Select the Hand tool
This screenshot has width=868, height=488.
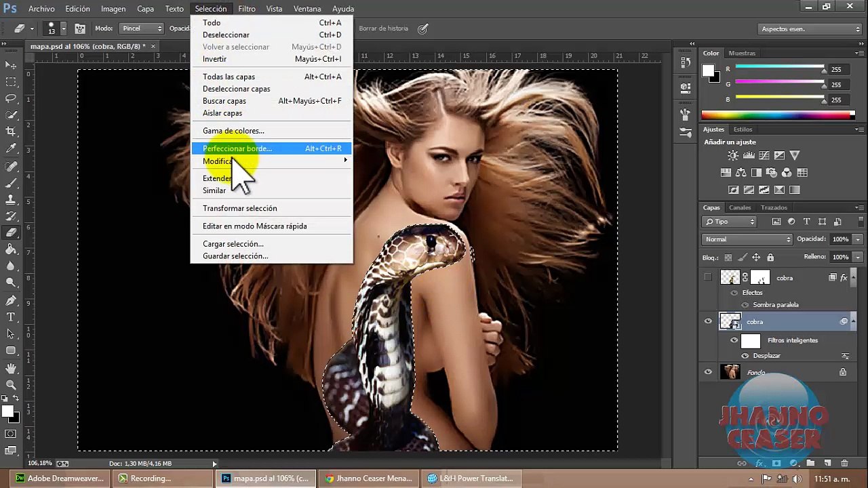click(11, 368)
